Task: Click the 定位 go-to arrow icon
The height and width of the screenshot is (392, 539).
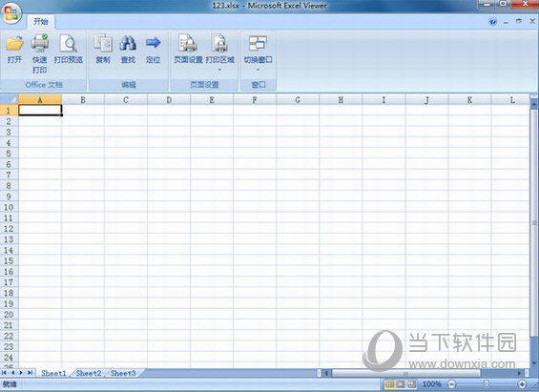Action: coord(153,43)
